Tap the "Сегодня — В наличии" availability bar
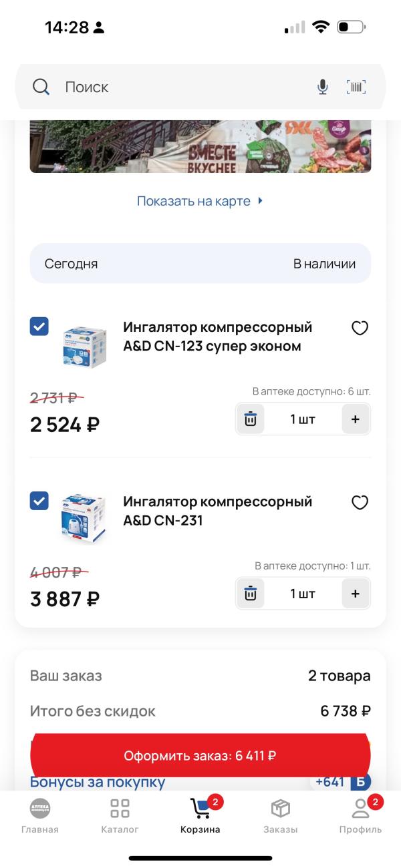This screenshot has height=868, width=401. [200, 264]
